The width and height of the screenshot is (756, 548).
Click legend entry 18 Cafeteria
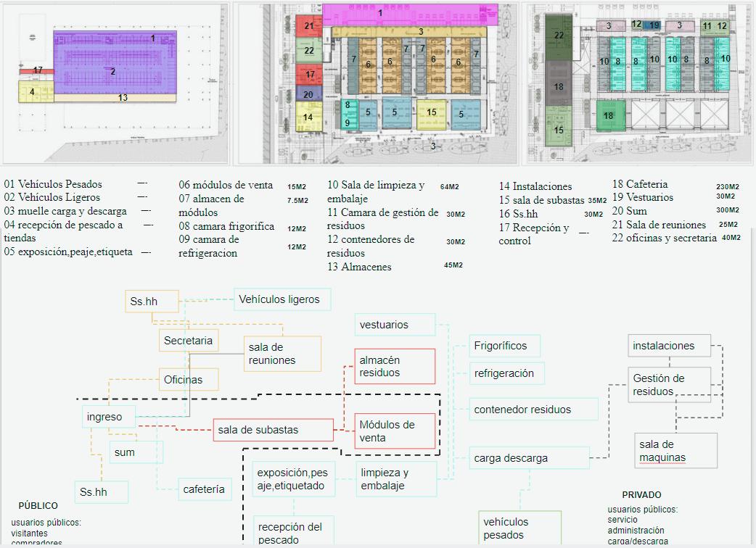pyautogui.click(x=640, y=184)
